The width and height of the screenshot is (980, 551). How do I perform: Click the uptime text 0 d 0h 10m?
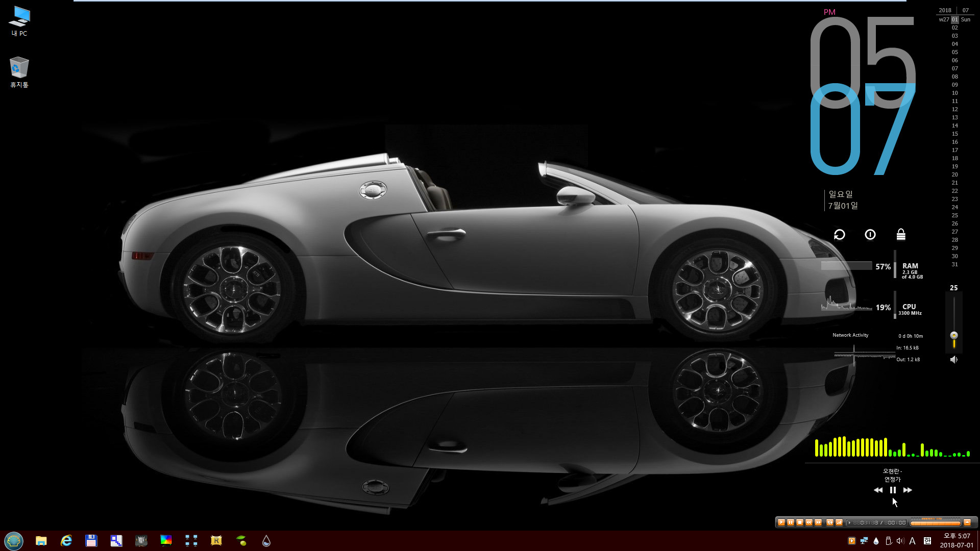click(x=911, y=336)
